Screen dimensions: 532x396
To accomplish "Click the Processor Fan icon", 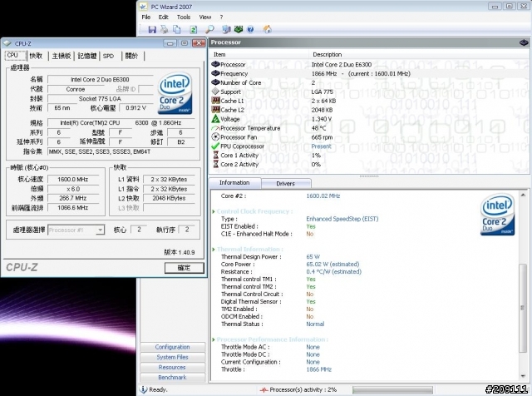I will [215, 137].
